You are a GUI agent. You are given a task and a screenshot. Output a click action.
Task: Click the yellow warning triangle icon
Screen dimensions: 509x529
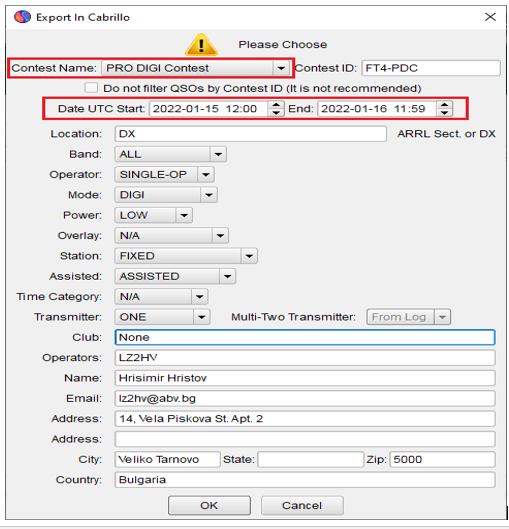201,45
